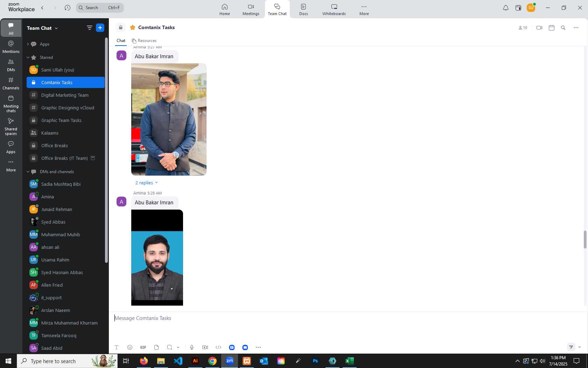The height and width of the screenshot is (368, 588).
Task: Record an audio message with the microphone
Action: (192, 347)
